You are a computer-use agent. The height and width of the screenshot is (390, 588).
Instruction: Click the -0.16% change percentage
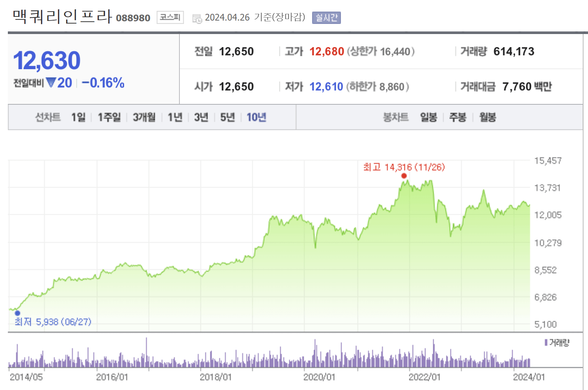point(103,83)
